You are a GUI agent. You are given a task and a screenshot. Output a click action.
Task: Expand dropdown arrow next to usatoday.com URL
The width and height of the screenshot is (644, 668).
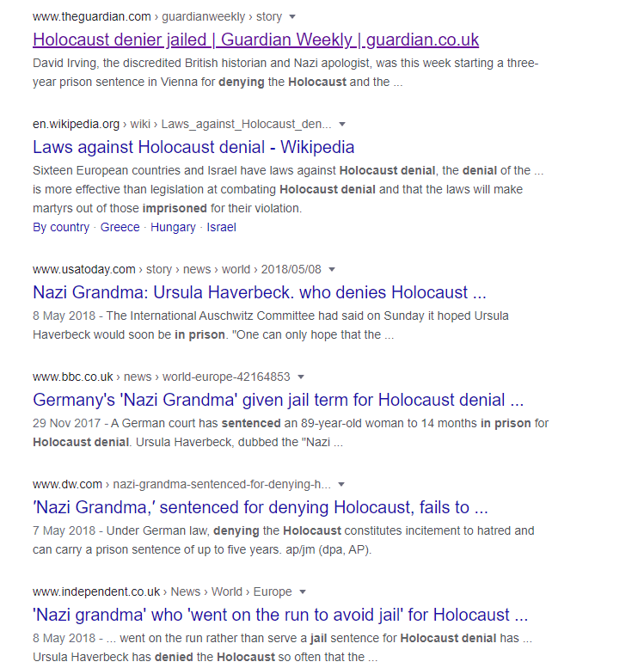332,270
